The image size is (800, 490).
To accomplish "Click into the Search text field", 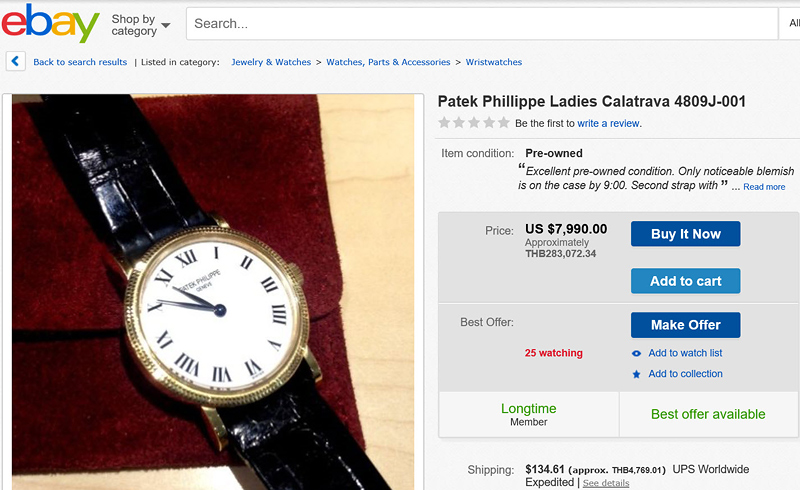I will coord(480,23).
